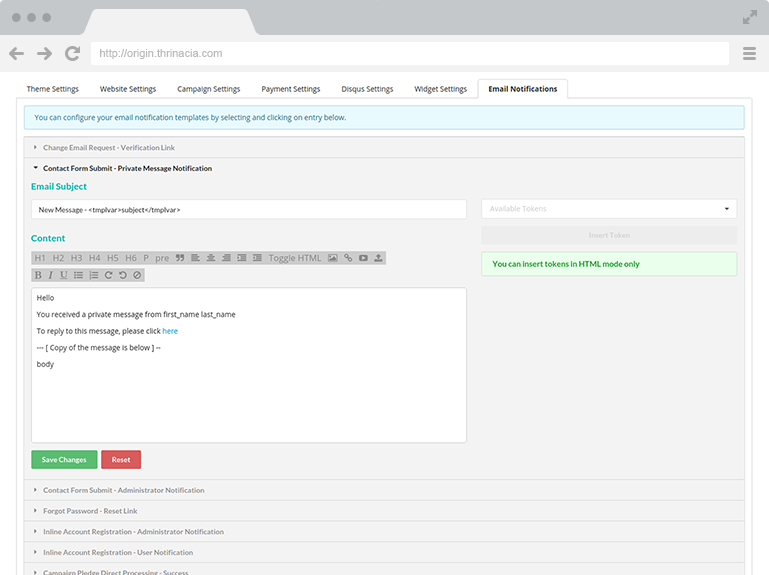Set paragraph format with P button
The image size is (769, 575).
click(x=146, y=258)
